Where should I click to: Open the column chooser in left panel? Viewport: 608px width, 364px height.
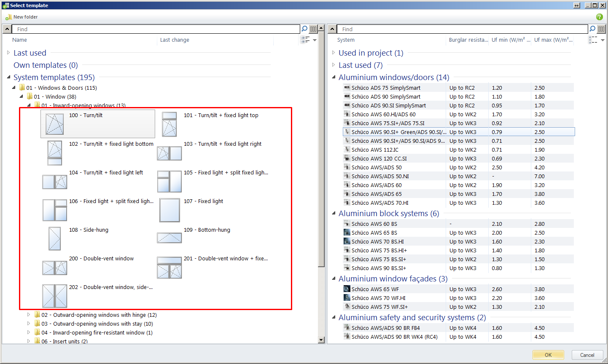click(x=313, y=29)
